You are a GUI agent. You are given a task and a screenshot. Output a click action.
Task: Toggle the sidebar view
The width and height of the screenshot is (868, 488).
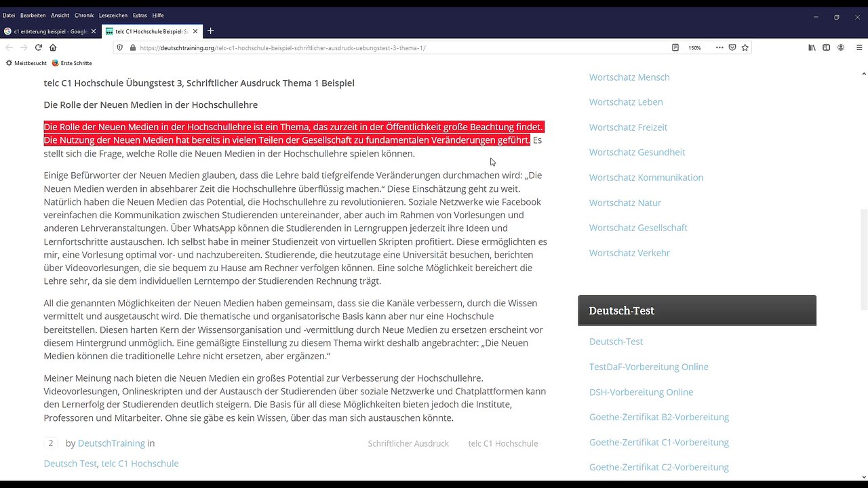click(x=826, y=47)
